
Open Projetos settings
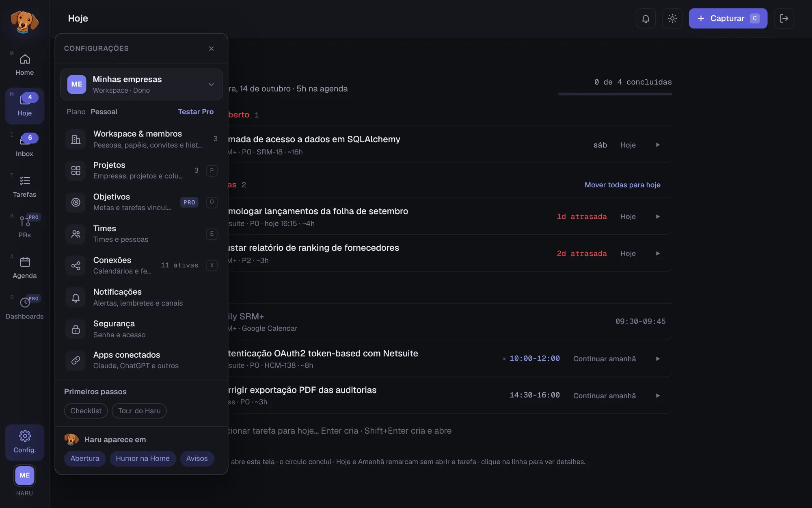141,170
